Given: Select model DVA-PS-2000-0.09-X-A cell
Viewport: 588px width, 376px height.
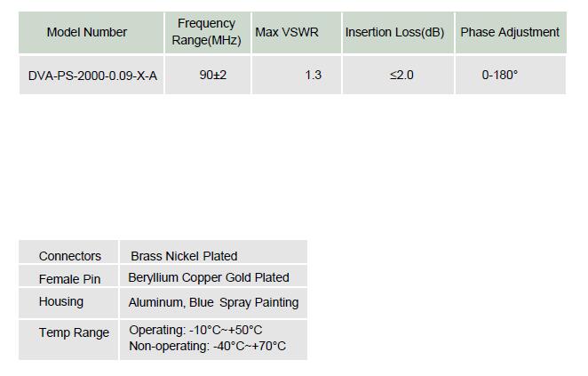Looking at the screenshot, I should 91,76.
